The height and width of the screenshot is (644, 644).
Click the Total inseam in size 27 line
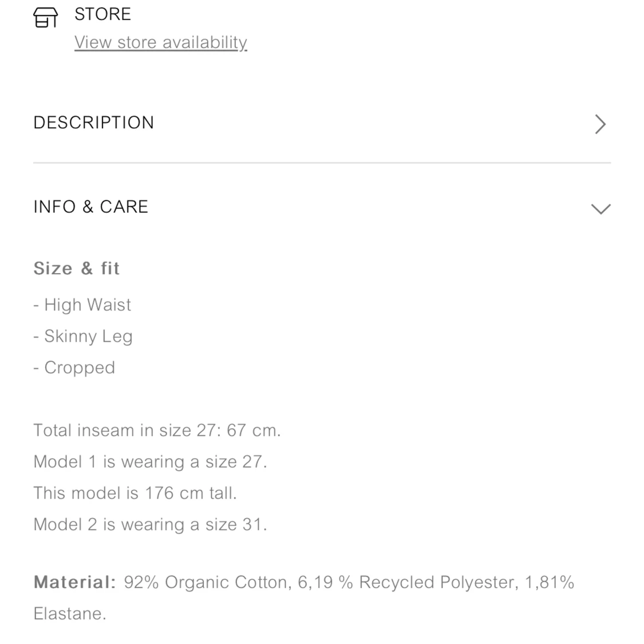point(157,430)
